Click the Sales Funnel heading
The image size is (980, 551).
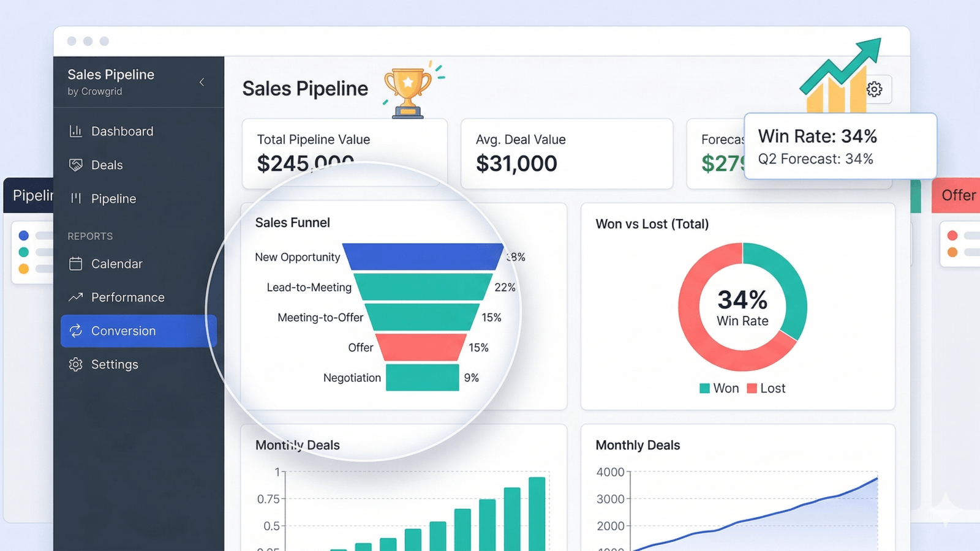(293, 223)
